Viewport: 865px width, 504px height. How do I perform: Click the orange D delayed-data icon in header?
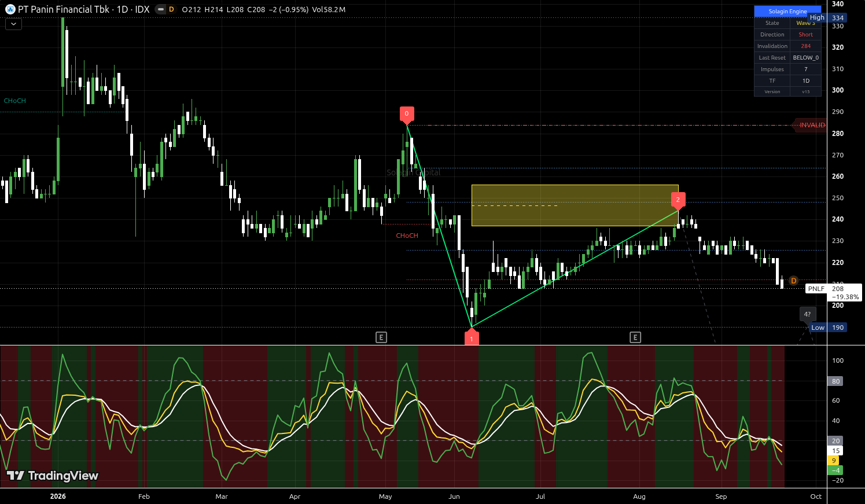(x=171, y=9)
